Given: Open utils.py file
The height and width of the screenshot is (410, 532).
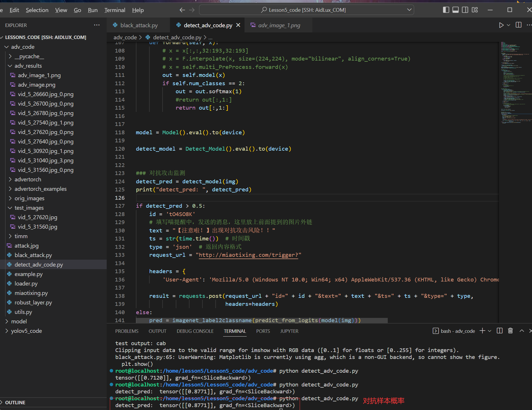Looking at the screenshot, I should (x=53, y=312).
